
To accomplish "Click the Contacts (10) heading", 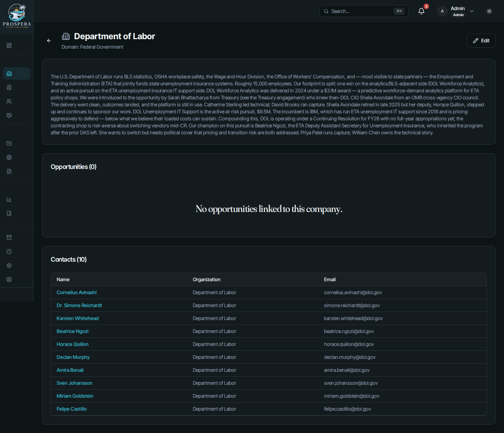I will click(69, 260).
